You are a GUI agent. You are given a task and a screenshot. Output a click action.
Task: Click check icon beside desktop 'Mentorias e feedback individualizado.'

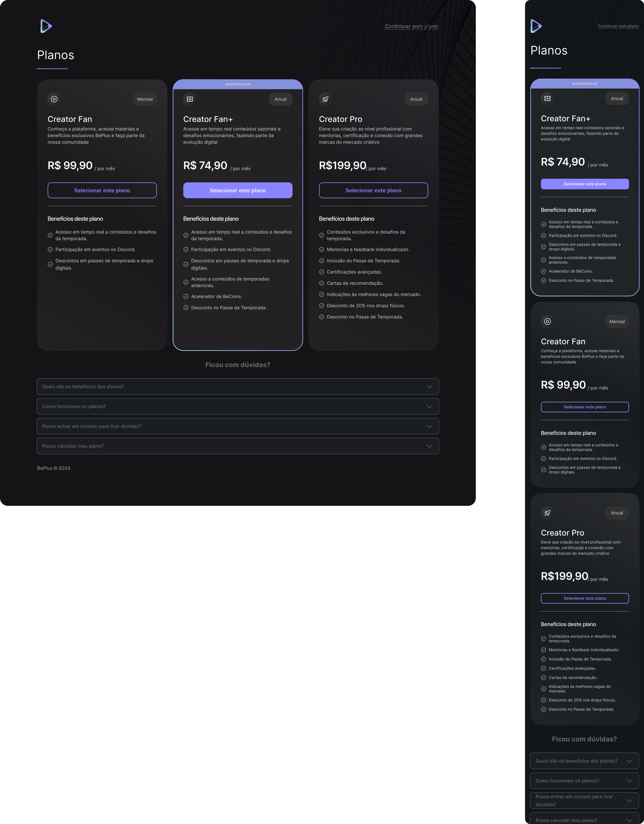pyautogui.click(x=321, y=249)
